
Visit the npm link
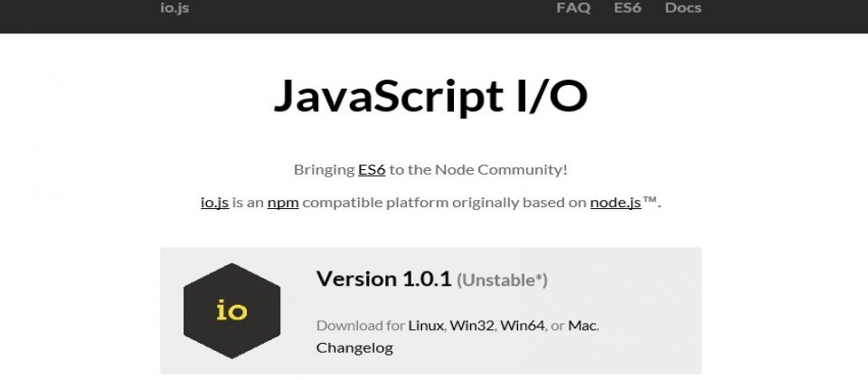(283, 203)
